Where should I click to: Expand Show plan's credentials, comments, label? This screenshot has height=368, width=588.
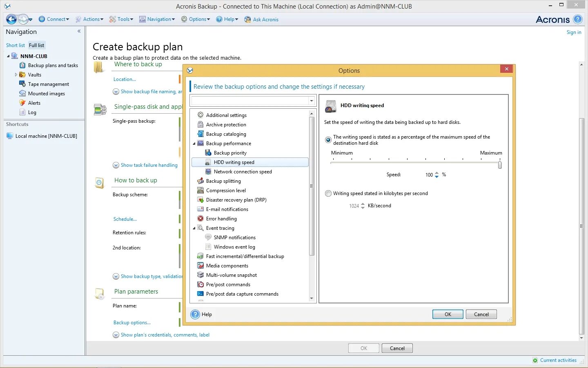click(x=116, y=335)
